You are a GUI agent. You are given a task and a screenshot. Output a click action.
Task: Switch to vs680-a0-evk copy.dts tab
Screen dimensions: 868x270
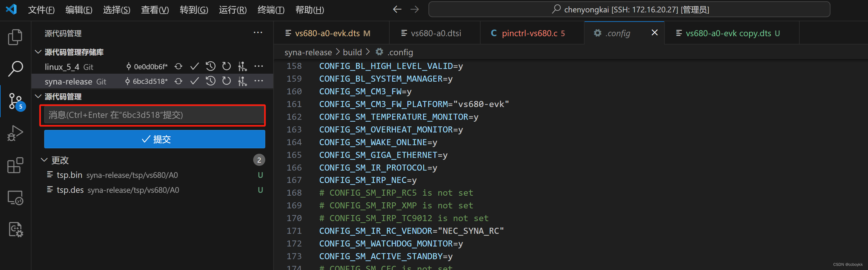coord(732,33)
